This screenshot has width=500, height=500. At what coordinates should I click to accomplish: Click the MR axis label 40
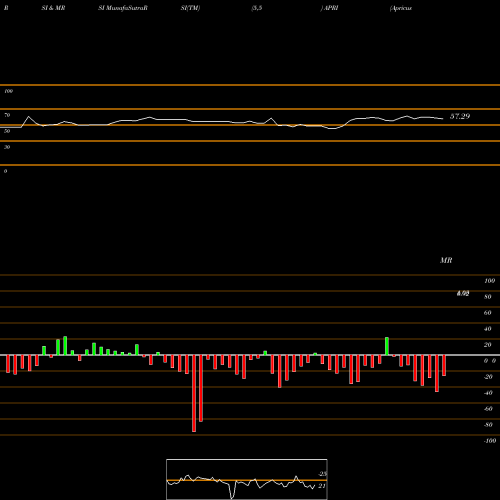point(488,329)
